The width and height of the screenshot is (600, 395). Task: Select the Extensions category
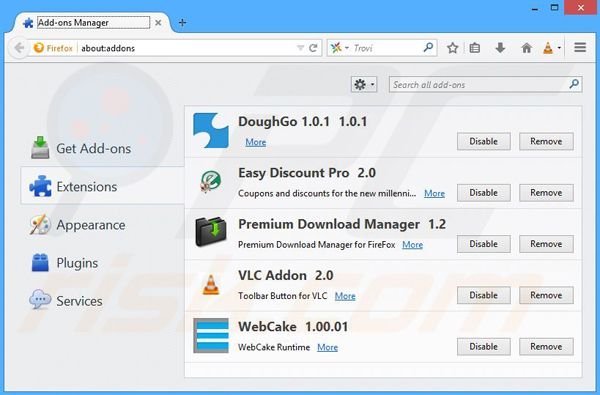coord(103,186)
